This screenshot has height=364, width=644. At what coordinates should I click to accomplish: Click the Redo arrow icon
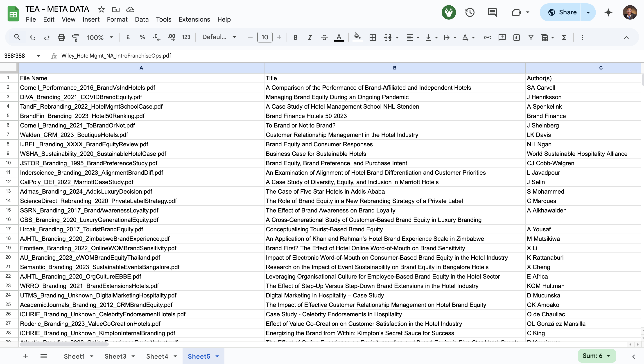(47, 37)
